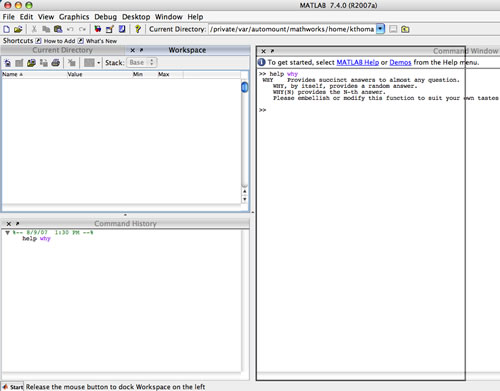The width and height of the screenshot is (500, 391).
Task: Create a new M-file from the toolbar
Action: tap(6, 29)
